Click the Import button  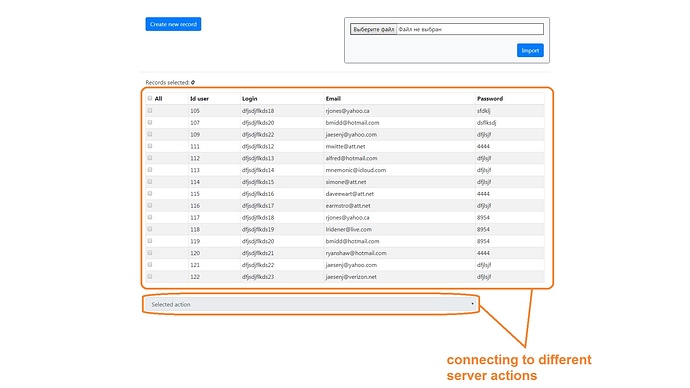pos(530,50)
